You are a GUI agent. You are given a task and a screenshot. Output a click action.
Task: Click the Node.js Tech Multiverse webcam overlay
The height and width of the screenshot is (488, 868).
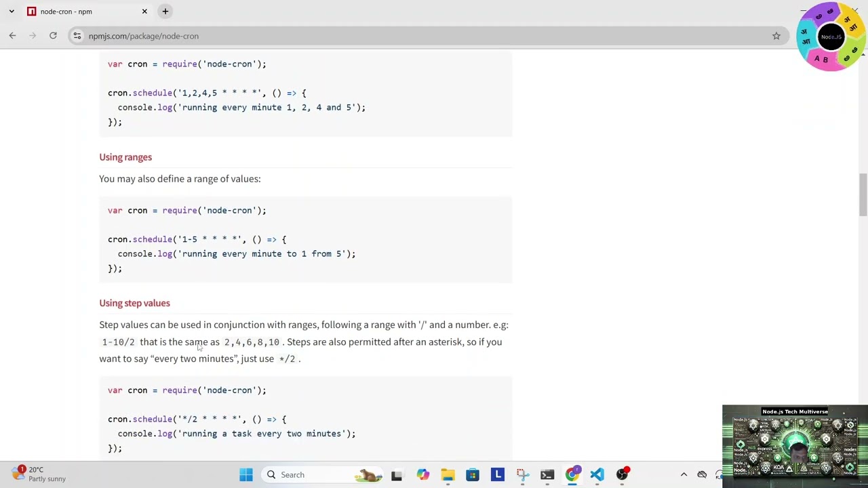(x=795, y=446)
